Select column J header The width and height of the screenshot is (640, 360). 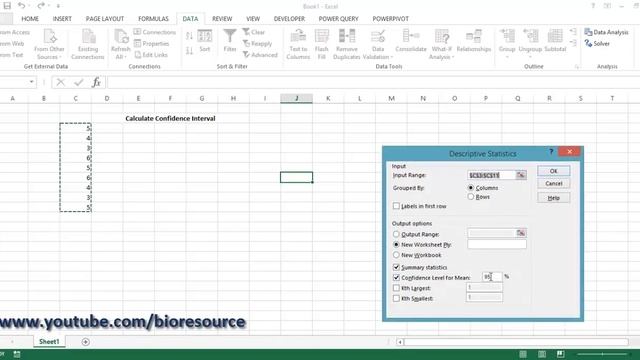pos(296,98)
